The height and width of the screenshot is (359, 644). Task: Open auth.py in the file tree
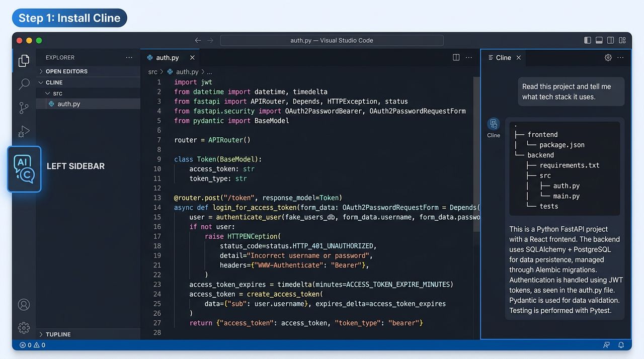(88, 104)
